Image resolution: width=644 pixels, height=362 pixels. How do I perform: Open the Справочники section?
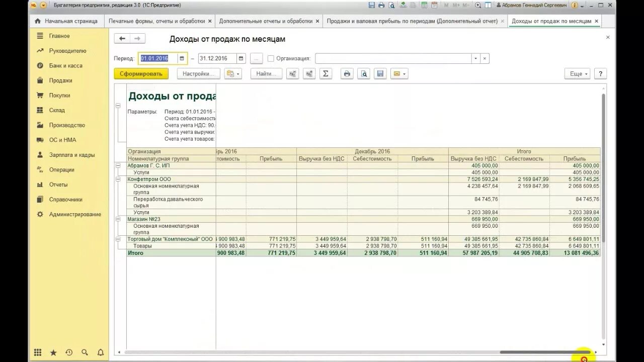coord(65,200)
